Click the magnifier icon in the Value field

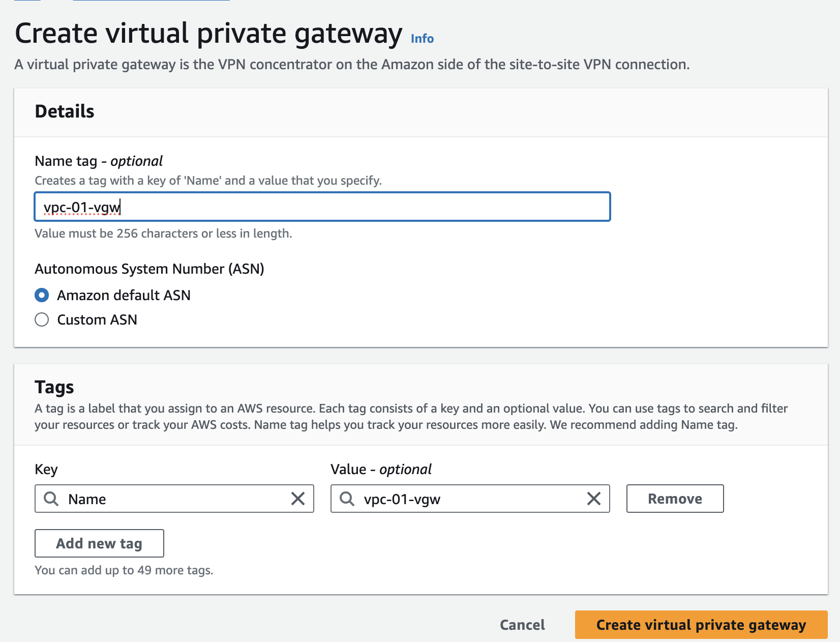(x=347, y=499)
